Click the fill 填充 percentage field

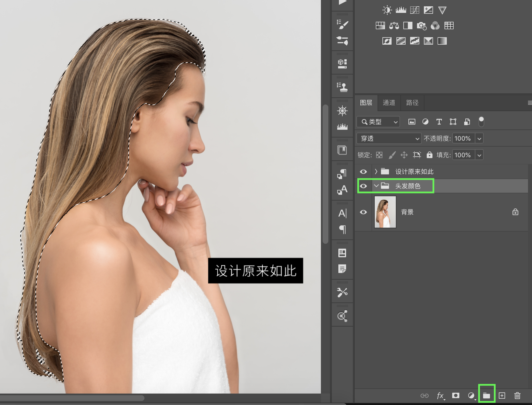pyautogui.click(x=463, y=155)
